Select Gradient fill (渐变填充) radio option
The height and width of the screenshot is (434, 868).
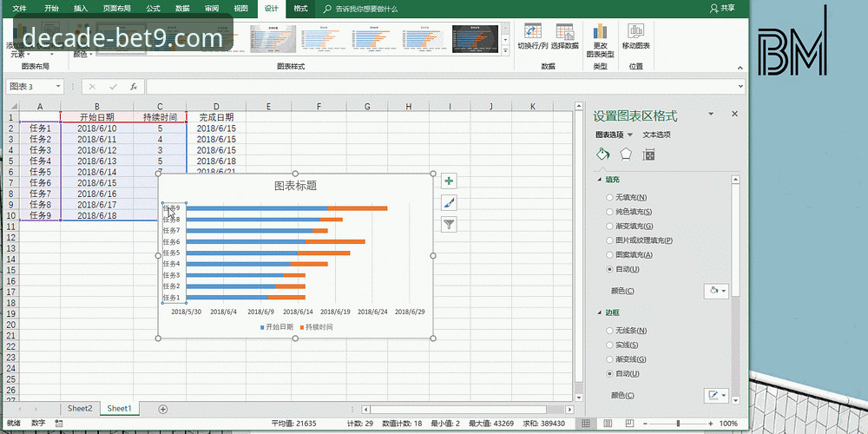click(609, 226)
